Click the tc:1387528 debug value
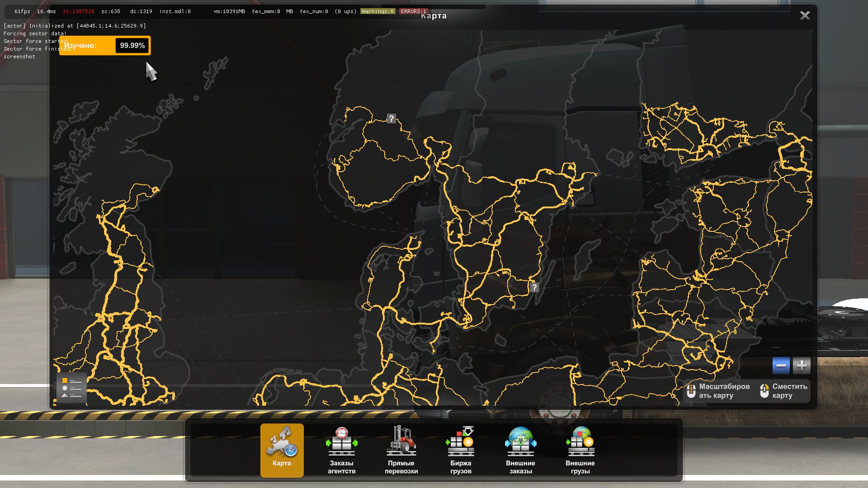Viewport: 868px width, 488px height. [79, 11]
